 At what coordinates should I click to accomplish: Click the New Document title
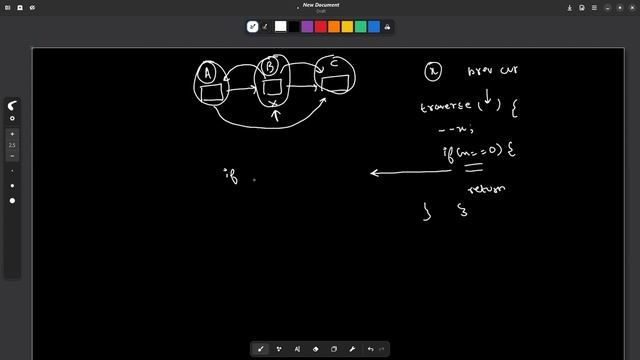(321, 5)
